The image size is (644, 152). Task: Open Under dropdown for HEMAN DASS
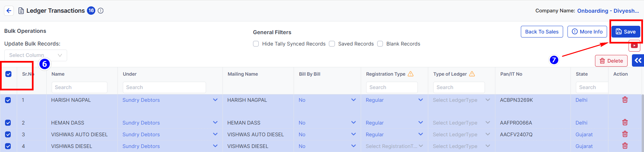[170, 123]
